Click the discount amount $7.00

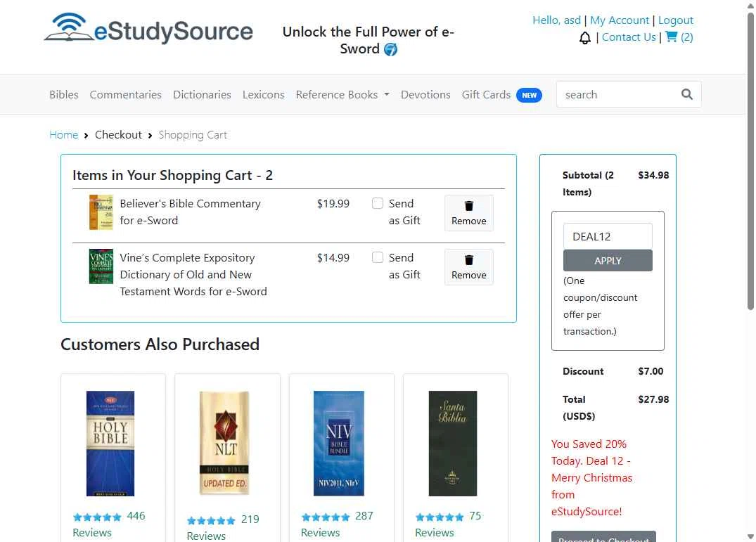tap(651, 371)
